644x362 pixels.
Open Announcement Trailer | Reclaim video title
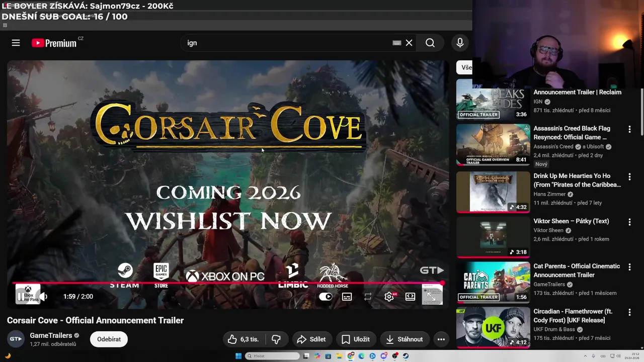(x=577, y=92)
